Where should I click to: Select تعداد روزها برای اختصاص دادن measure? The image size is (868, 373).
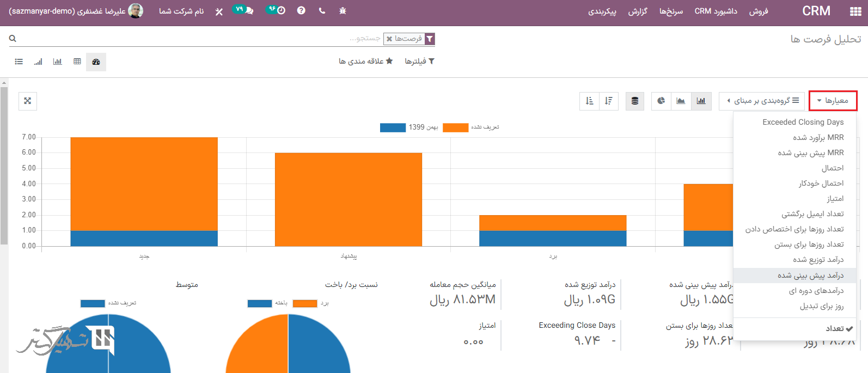[x=795, y=229]
